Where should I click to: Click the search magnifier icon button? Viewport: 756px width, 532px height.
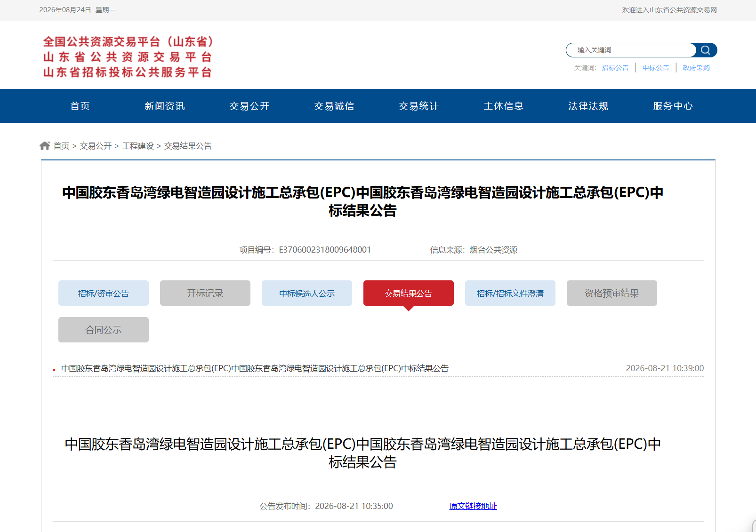[706, 50]
